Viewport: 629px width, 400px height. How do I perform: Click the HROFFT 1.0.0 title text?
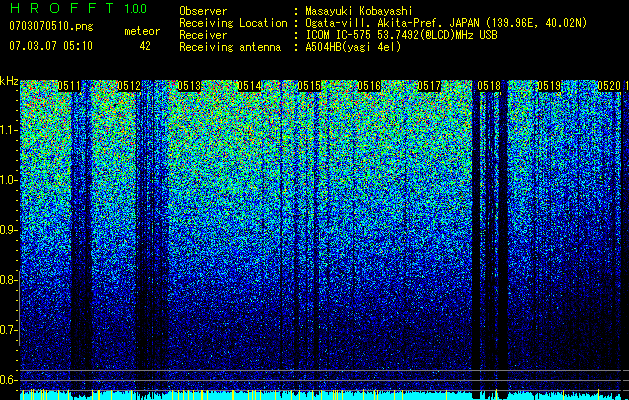[x=78, y=8]
